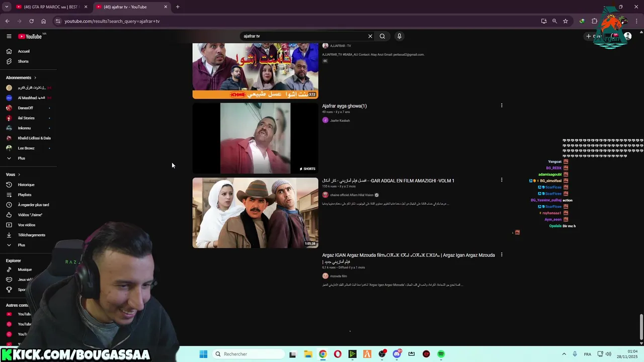Expand Plus below Téléchargements
The width and height of the screenshot is (644, 362).
pyautogui.click(x=21, y=245)
